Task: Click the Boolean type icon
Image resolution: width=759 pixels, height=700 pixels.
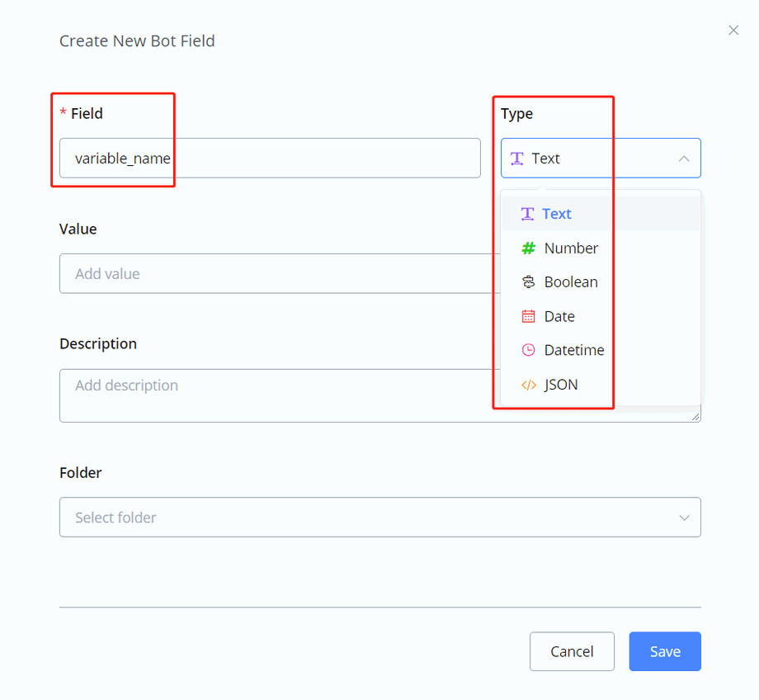Action: [x=529, y=282]
